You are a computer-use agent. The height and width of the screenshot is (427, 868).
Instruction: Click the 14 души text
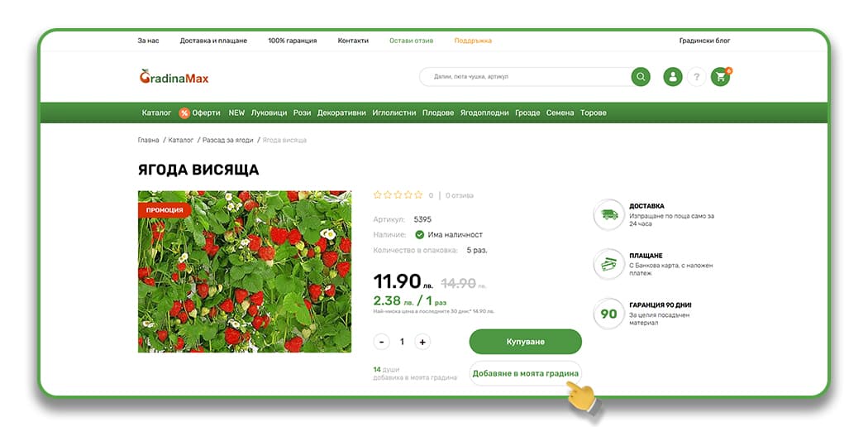point(386,369)
